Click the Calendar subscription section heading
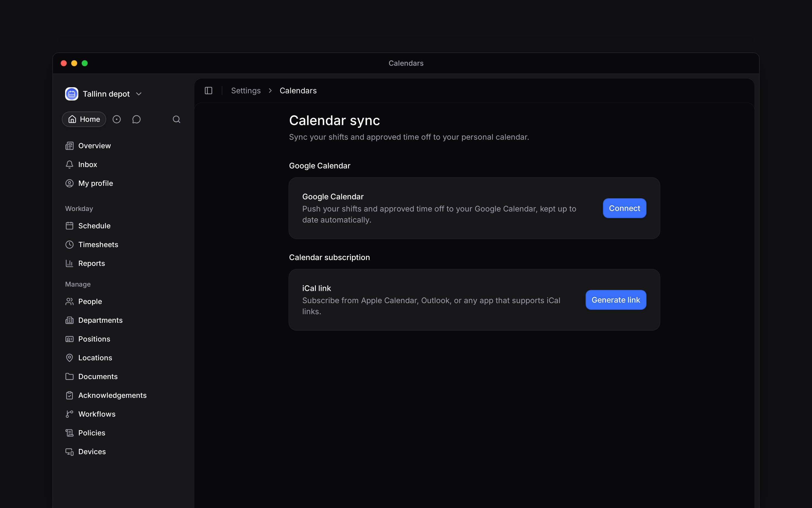812x508 pixels. point(329,257)
